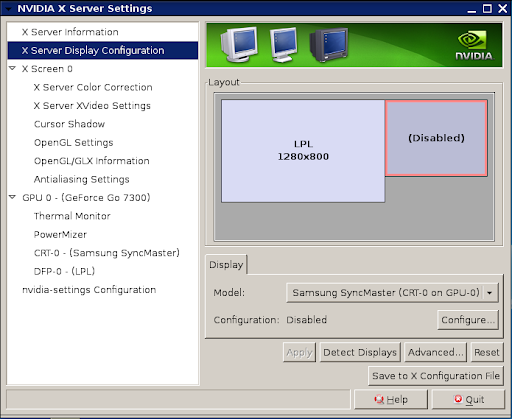Open the Antialiasing Settings page

point(103,179)
